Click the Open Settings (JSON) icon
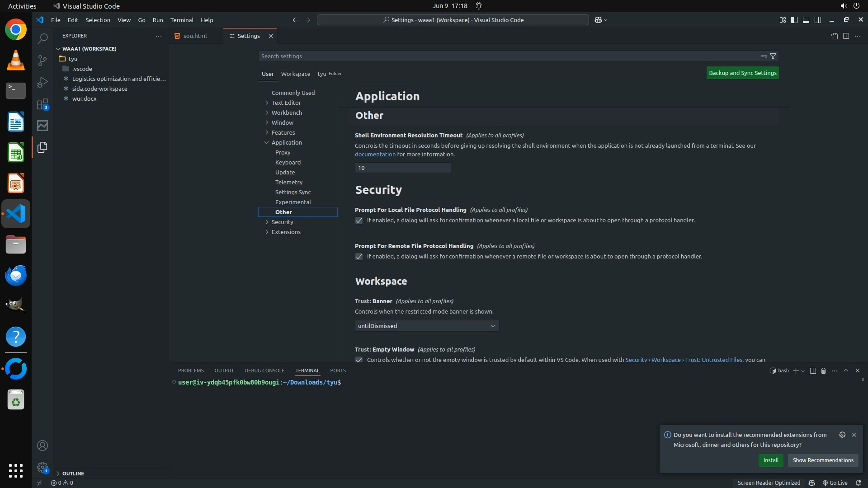The height and width of the screenshot is (488, 868). (834, 36)
